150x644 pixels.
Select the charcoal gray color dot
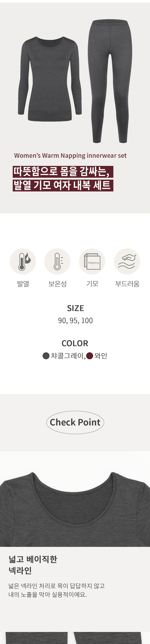(x=46, y=355)
